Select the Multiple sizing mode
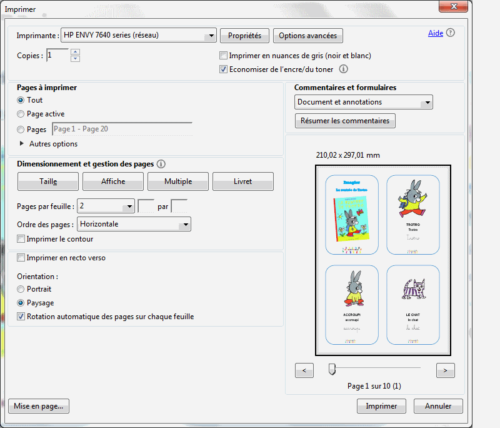Image resolution: width=500 pixels, height=428 pixels. [x=178, y=181]
